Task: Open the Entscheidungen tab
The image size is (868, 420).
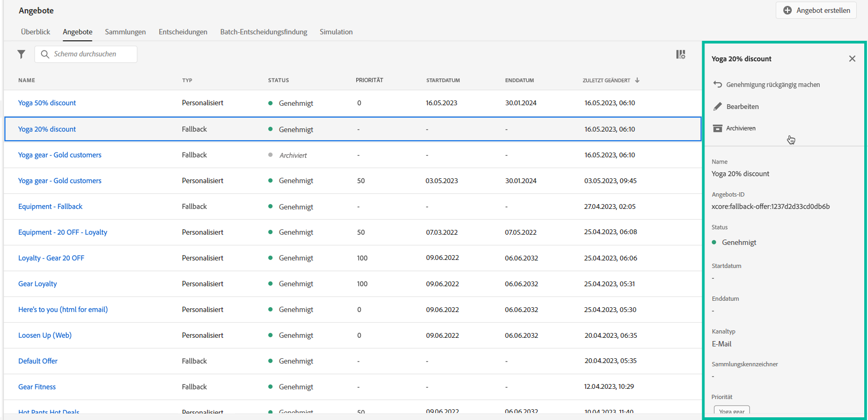Action: coord(183,32)
